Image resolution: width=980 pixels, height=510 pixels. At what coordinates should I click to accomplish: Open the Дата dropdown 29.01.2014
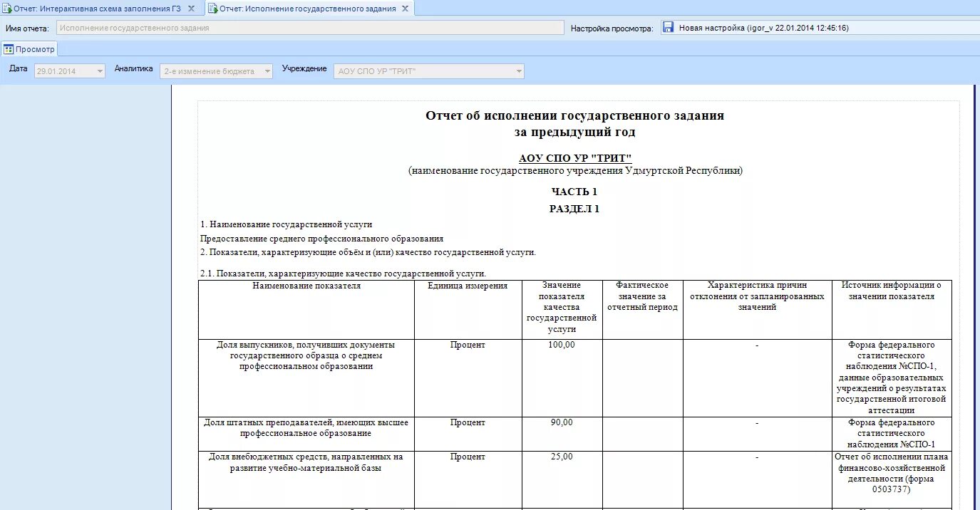pyautogui.click(x=99, y=71)
